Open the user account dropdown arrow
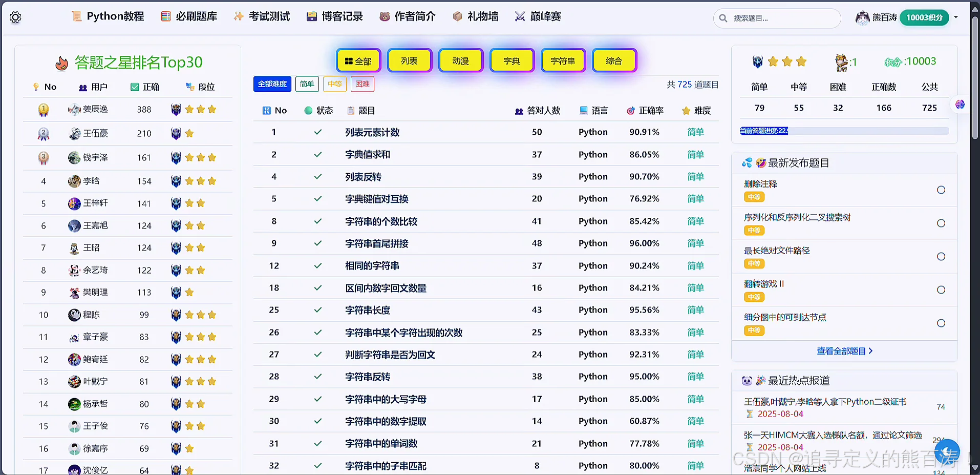This screenshot has height=475, width=980. pyautogui.click(x=955, y=17)
